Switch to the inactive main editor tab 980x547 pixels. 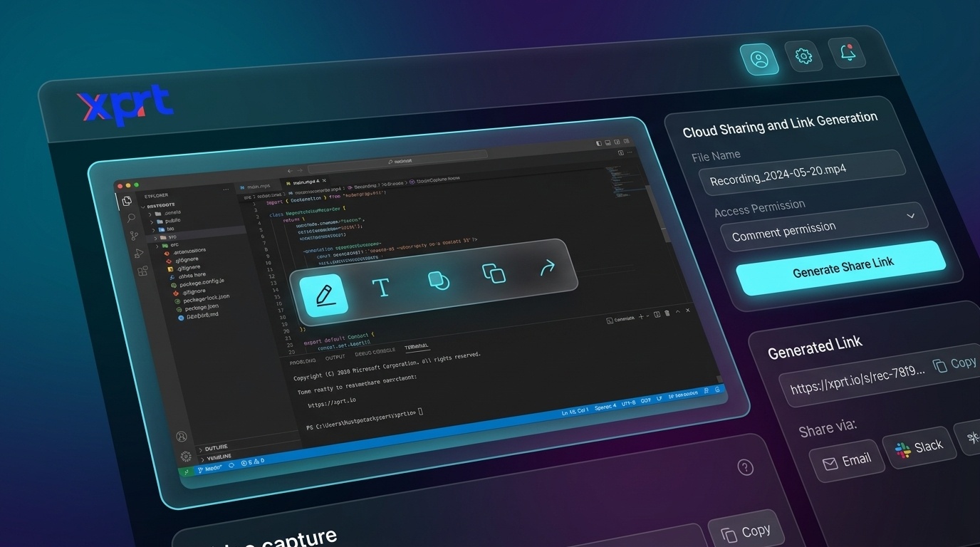[x=257, y=186]
